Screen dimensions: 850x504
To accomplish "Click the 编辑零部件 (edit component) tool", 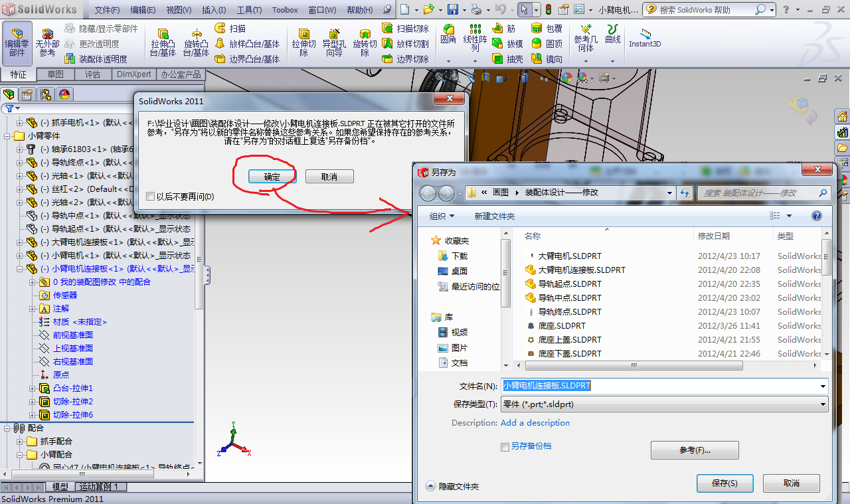I will click(17, 42).
